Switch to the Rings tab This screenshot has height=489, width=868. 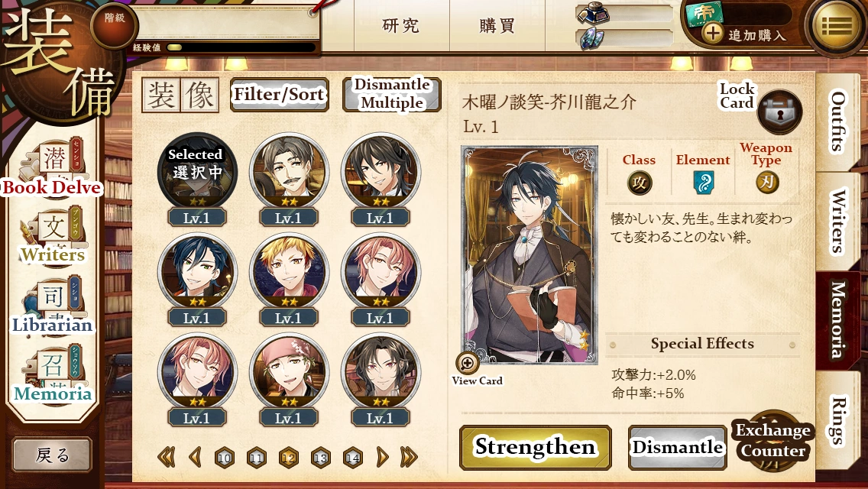[838, 420]
